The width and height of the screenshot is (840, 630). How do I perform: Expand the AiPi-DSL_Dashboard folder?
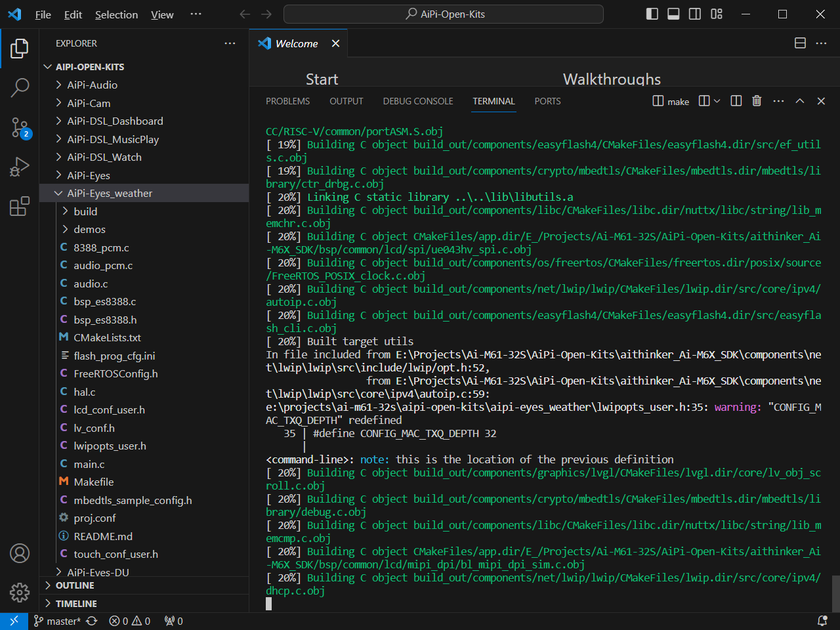pyautogui.click(x=144, y=121)
